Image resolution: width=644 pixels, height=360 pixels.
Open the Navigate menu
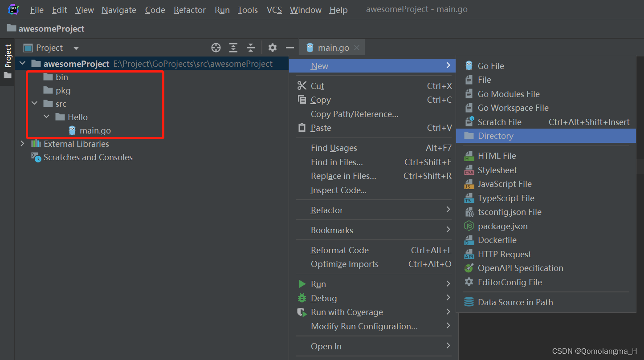119,10
